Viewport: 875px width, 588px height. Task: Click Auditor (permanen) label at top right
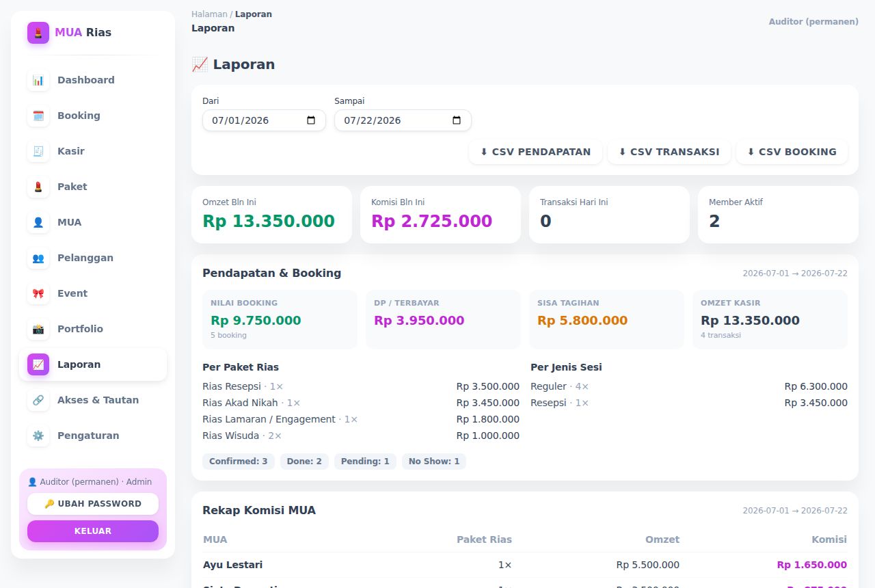tap(813, 22)
